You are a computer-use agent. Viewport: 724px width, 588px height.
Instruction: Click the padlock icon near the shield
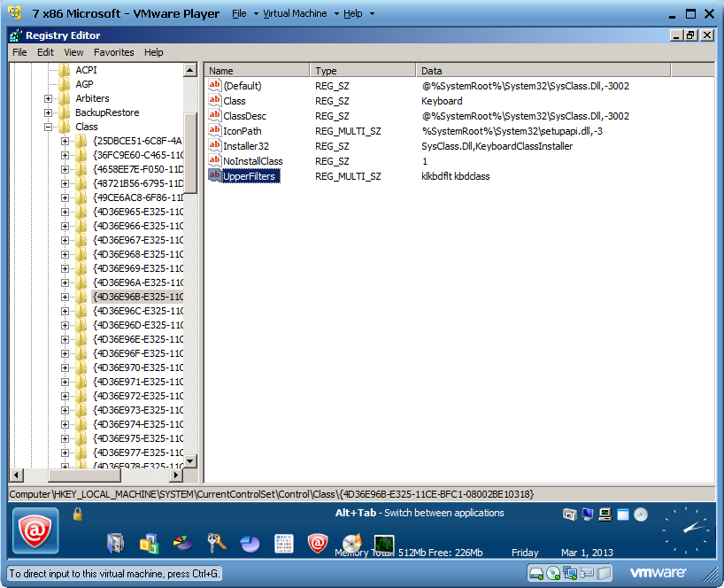click(78, 514)
